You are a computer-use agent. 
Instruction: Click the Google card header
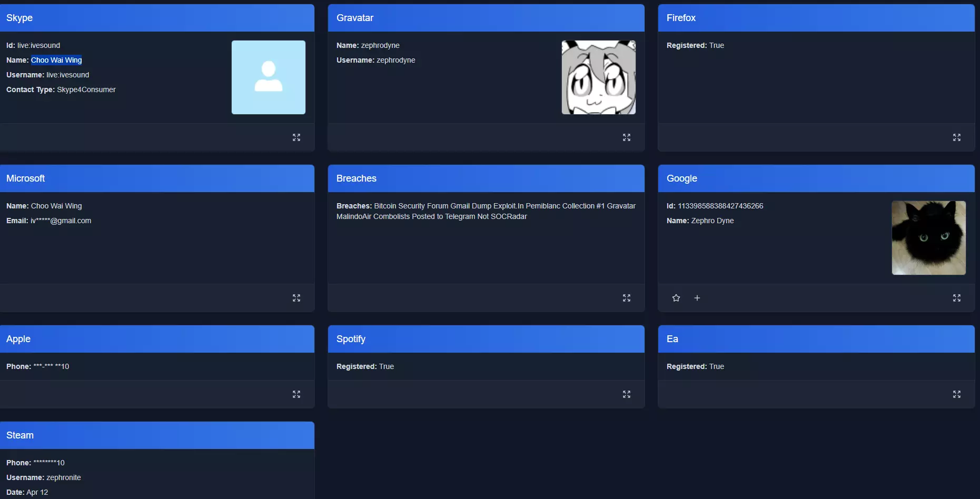816,178
